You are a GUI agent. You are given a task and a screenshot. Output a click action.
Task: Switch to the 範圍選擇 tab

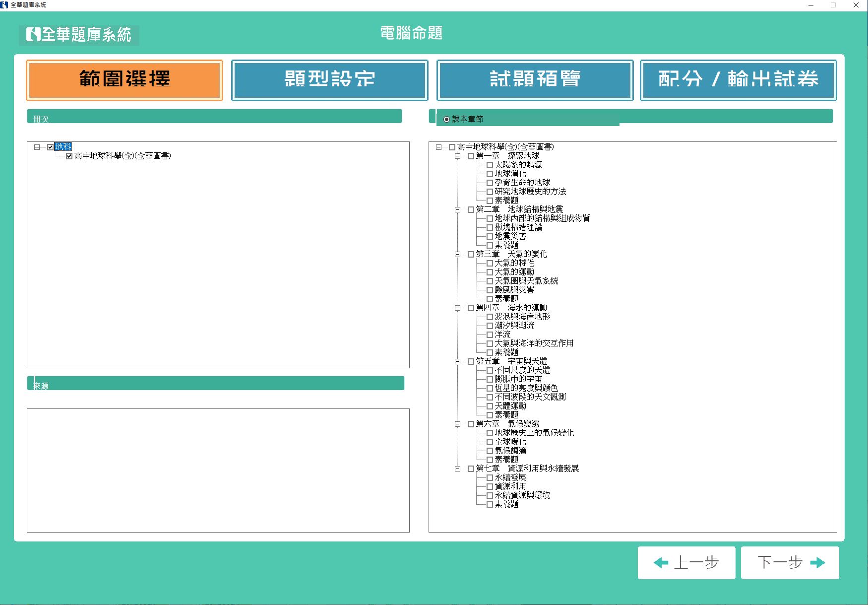(124, 80)
